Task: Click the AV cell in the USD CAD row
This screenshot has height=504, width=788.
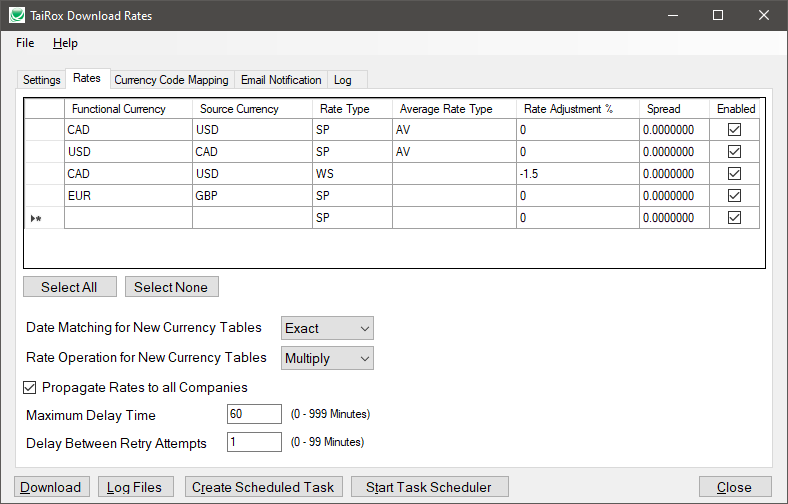Action: [x=454, y=152]
